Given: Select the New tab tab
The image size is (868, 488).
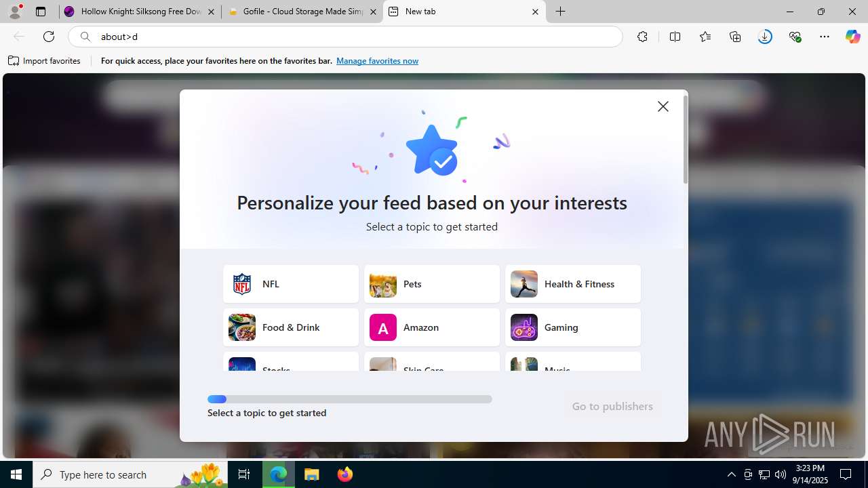Looking at the screenshot, I should tap(465, 12).
